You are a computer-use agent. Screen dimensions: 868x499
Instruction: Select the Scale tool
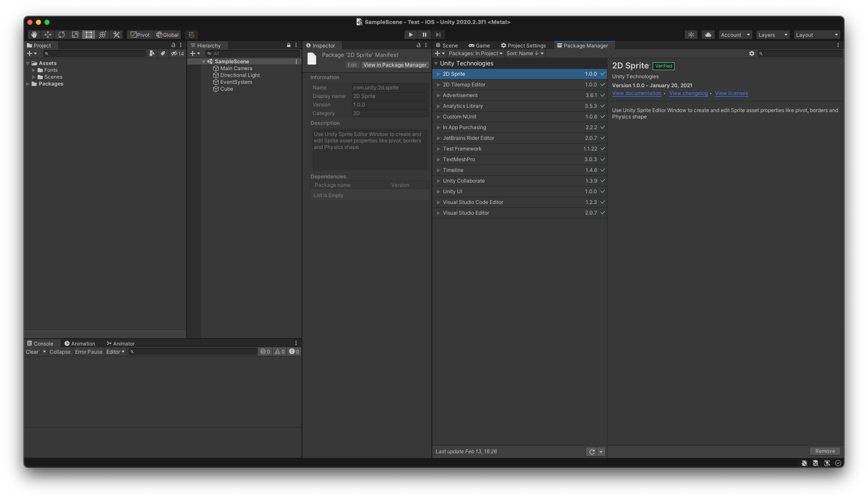(x=75, y=35)
